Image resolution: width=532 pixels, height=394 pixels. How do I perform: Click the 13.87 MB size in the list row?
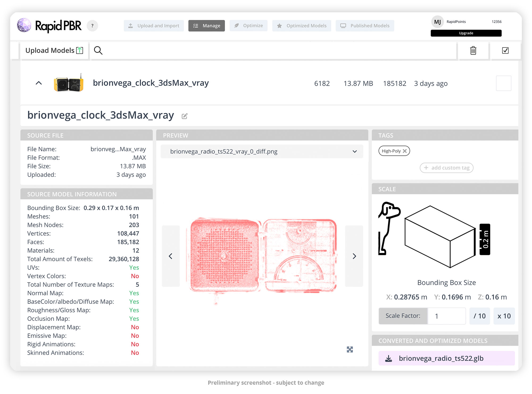coord(358,84)
